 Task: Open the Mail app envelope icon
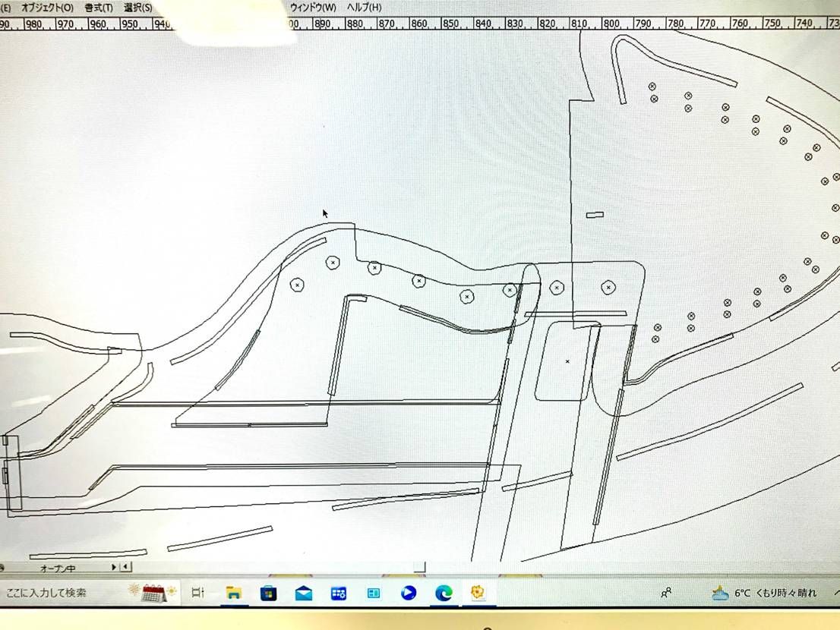pyautogui.click(x=304, y=593)
